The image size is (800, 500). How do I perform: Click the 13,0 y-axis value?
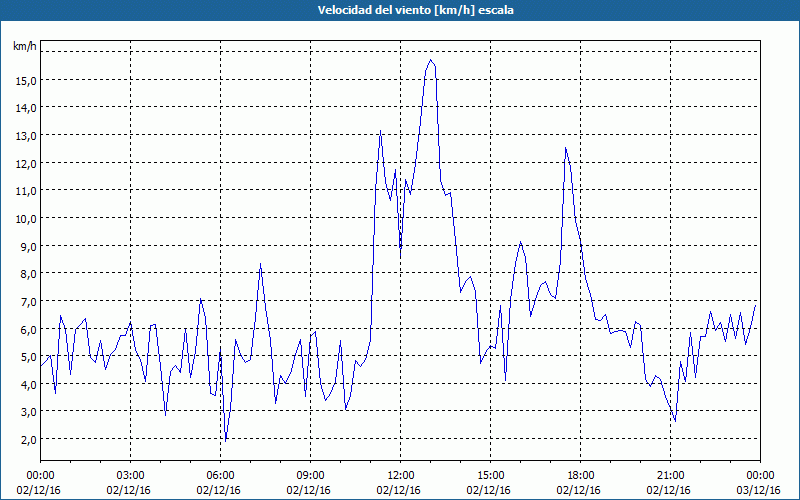[x=25, y=136]
